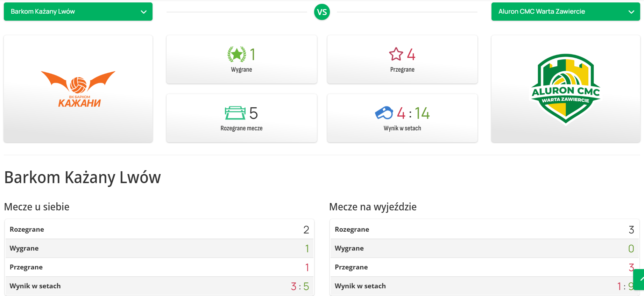The image size is (644, 296).
Task: Click the total matches played number 5
Action: pos(254,113)
